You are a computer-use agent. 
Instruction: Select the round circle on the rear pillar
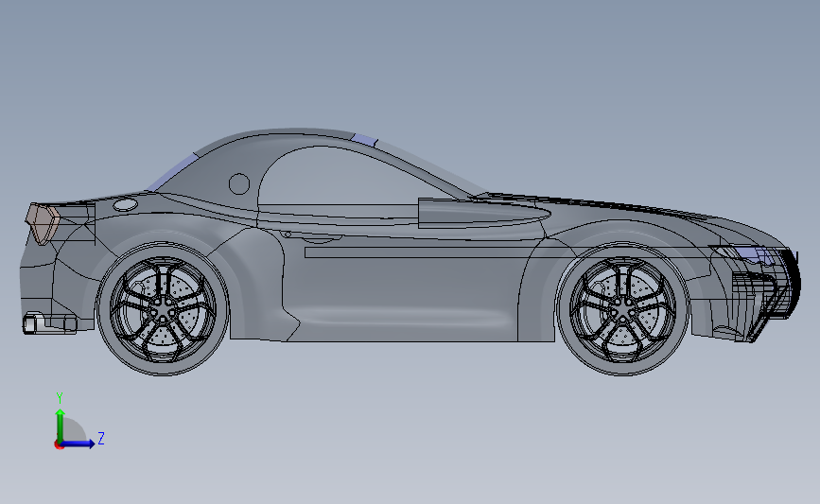click(x=239, y=184)
